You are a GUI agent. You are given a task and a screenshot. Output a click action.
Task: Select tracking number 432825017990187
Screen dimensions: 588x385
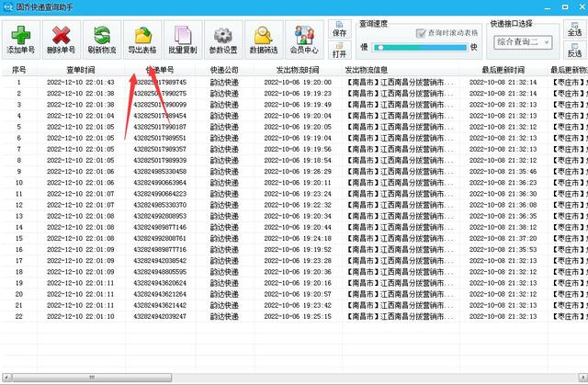click(x=160, y=127)
